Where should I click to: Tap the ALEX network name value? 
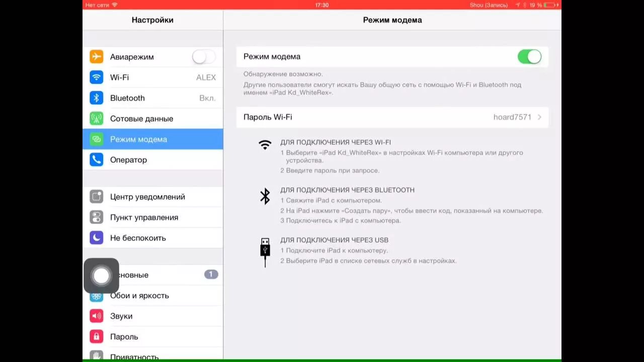click(206, 77)
